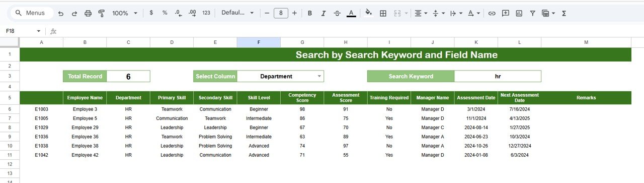
Task: Click the Undo arrow icon
Action: [x=61, y=13]
